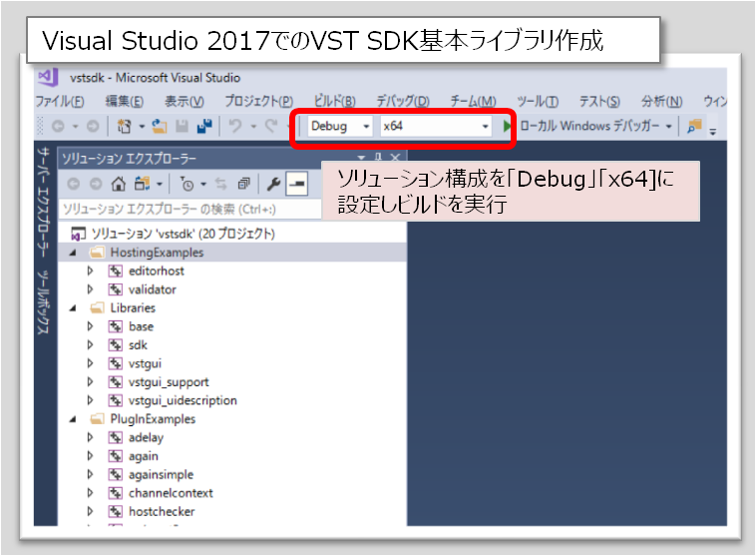This screenshot has width=756, height=556.
Task: Click the Undo toolbar icon
Action: pos(235,127)
